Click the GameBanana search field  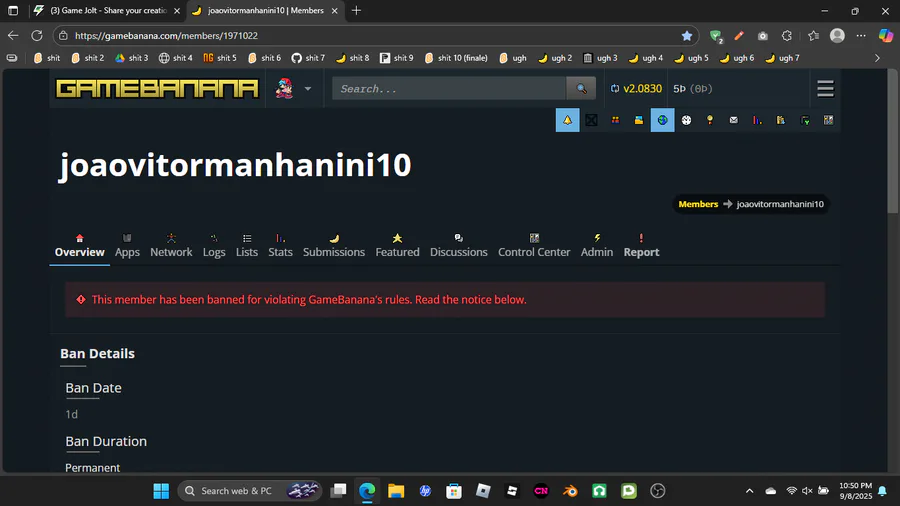coord(449,88)
